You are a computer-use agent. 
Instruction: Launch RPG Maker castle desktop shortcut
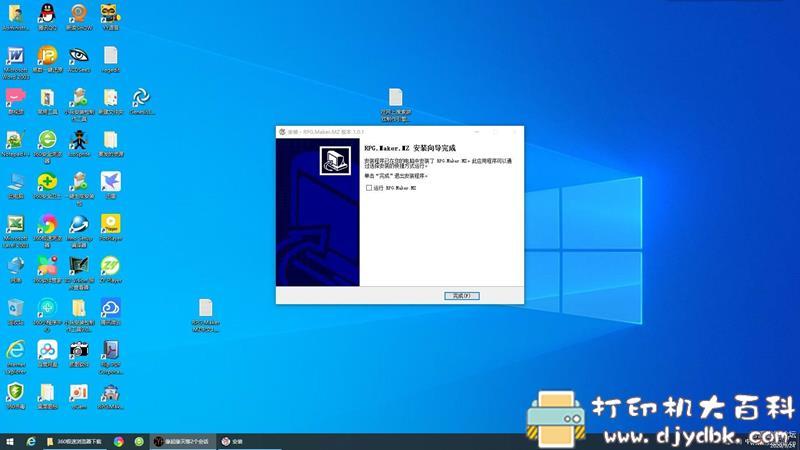[x=111, y=396]
